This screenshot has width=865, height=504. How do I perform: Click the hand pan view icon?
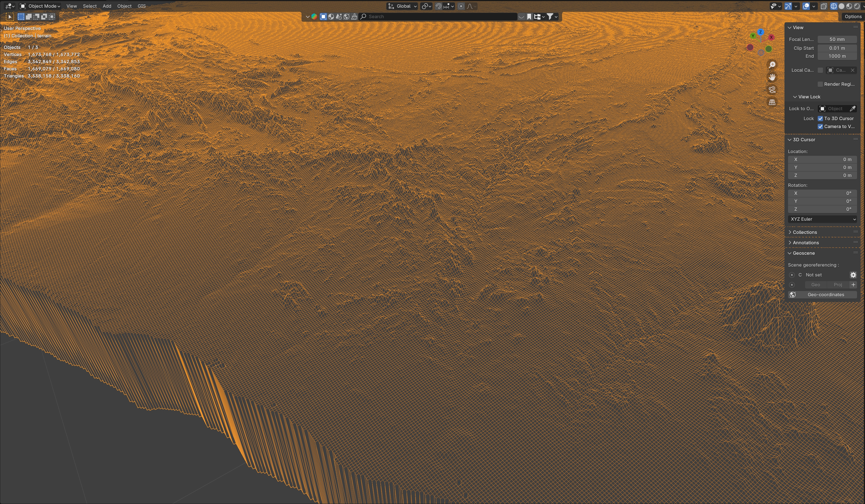[772, 77]
